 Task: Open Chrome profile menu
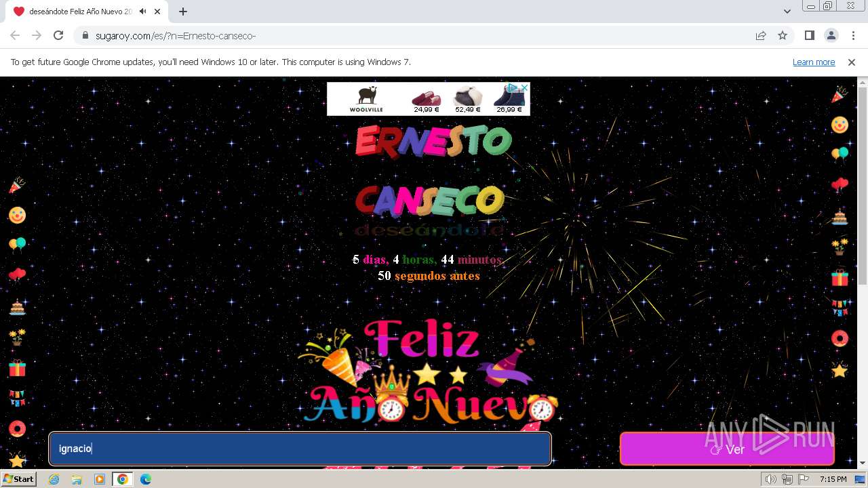click(x=831, y=35)
